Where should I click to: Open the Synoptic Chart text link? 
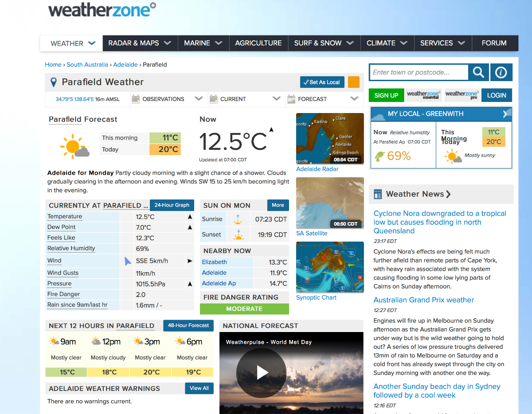click(x=316, y=297)
